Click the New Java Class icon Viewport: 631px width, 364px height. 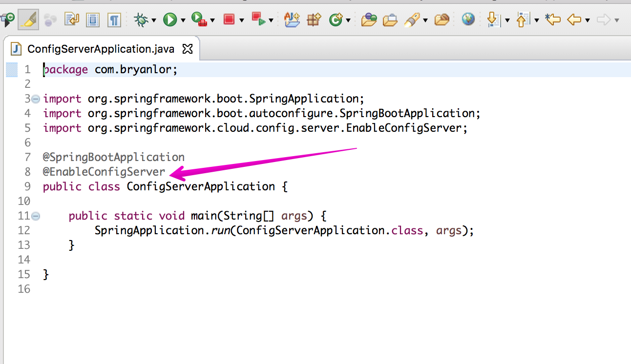click(336, 20)
